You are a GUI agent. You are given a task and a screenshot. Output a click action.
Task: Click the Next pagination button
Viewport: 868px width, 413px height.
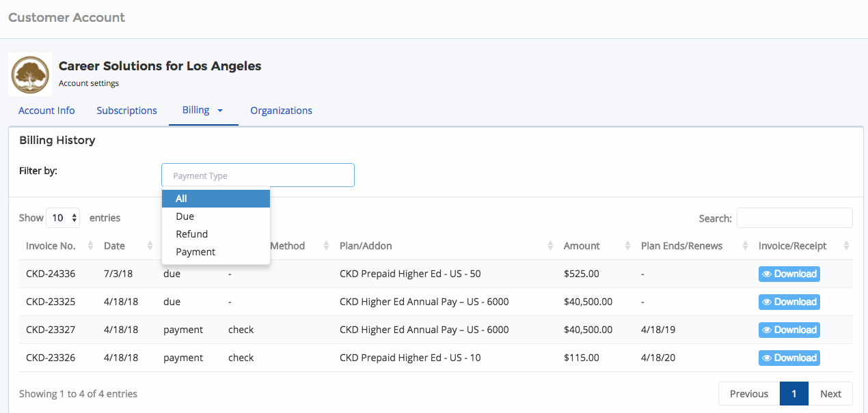pyautogui.click(x=830, y=394)
